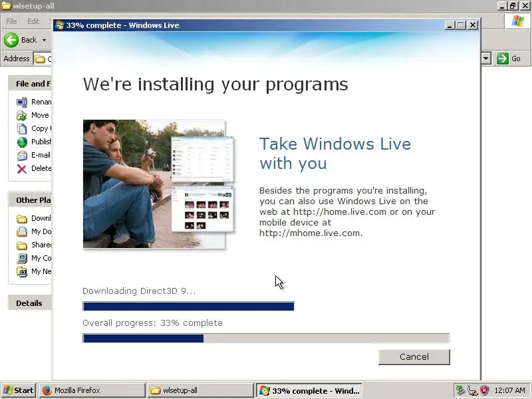Switch to Mozilla Firefox taskbar button

click(92, 390)
